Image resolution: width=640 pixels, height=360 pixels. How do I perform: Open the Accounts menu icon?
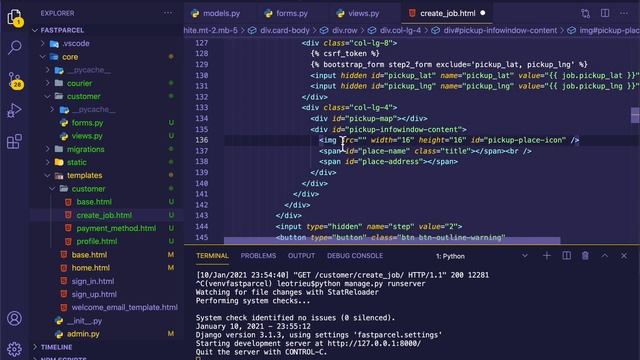click(x=14, y=318)
